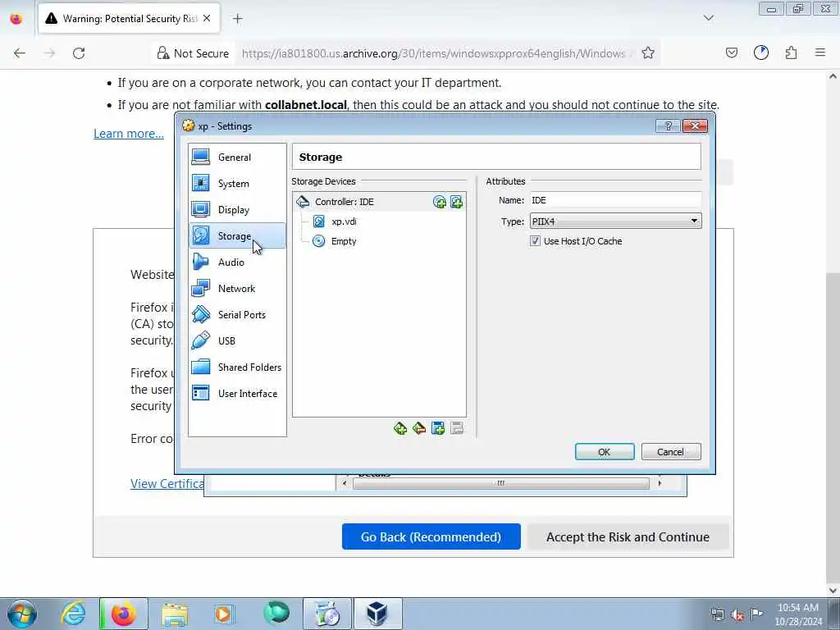The image size is (840, 630).
Task: Open a new Firefox tab
Action: [x=238, y=19]
